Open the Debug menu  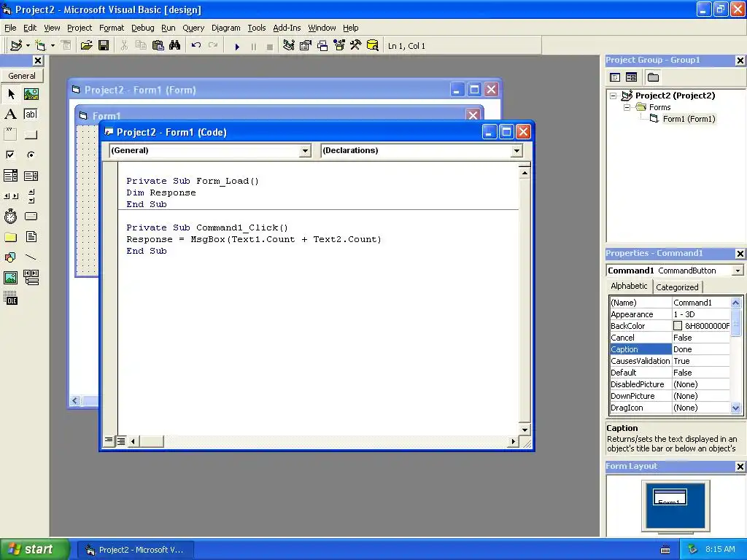coord(142,28)
